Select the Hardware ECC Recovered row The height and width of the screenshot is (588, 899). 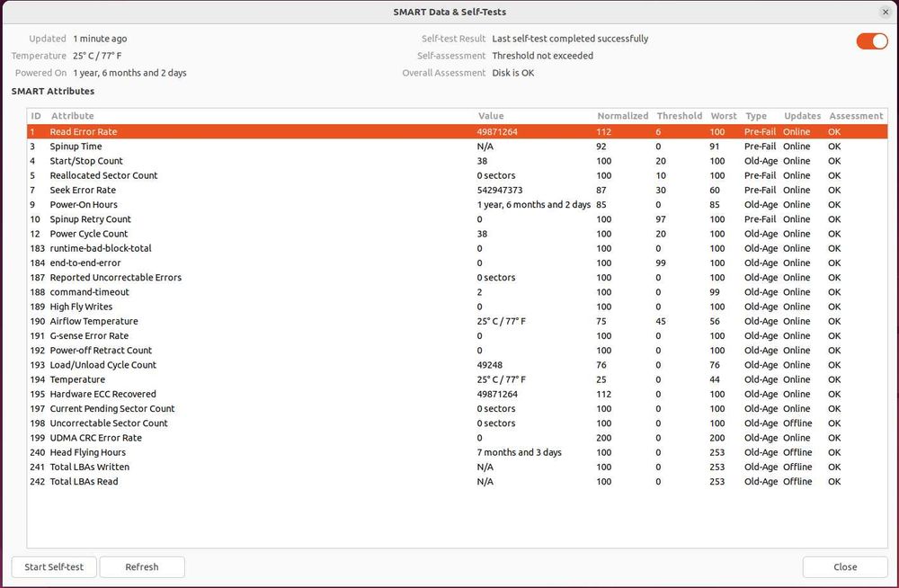coord(457,394)
